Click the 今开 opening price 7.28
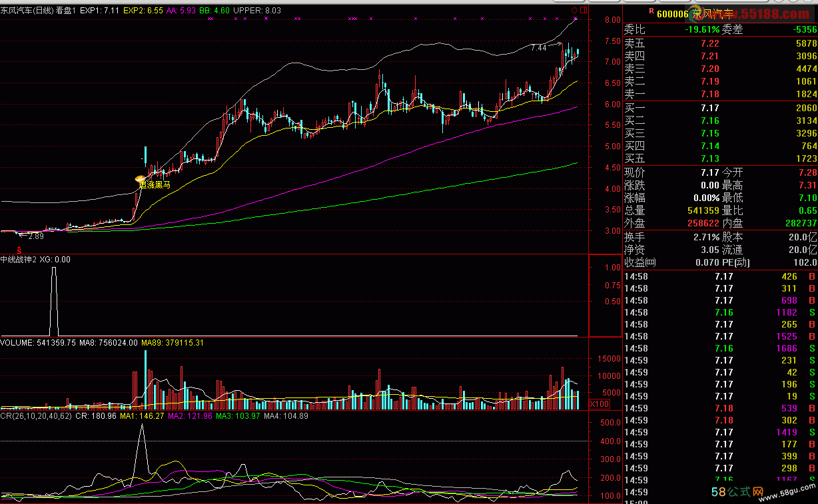This screenshot has width=818, height=504. tap(807, 172)
